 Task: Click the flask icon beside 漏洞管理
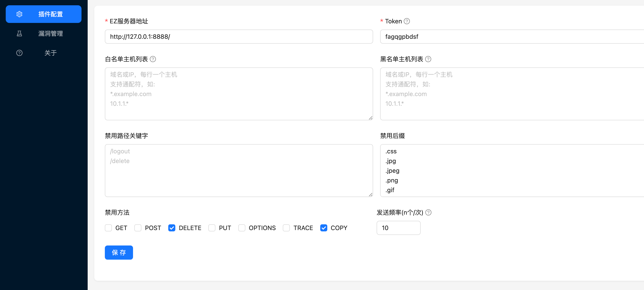(19, 33)
